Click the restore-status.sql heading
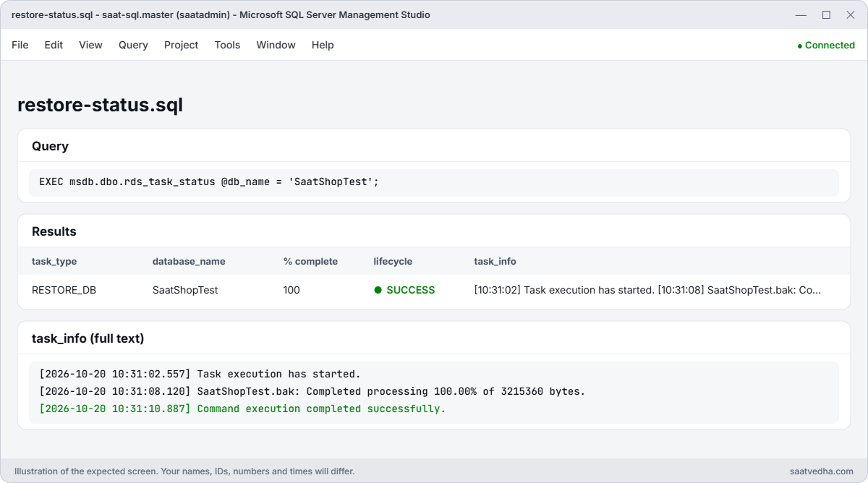This screenshot has height=483, width=868. 100,105
